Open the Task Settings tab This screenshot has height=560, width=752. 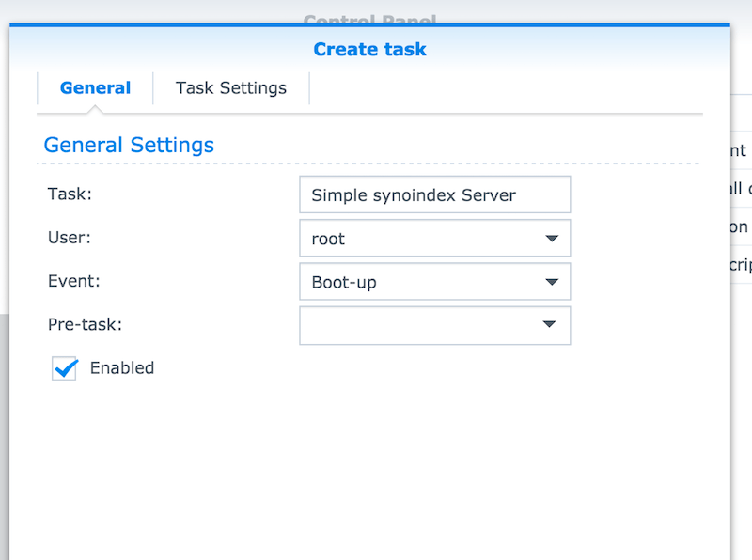pyautogui.click(x=231, y=88)
